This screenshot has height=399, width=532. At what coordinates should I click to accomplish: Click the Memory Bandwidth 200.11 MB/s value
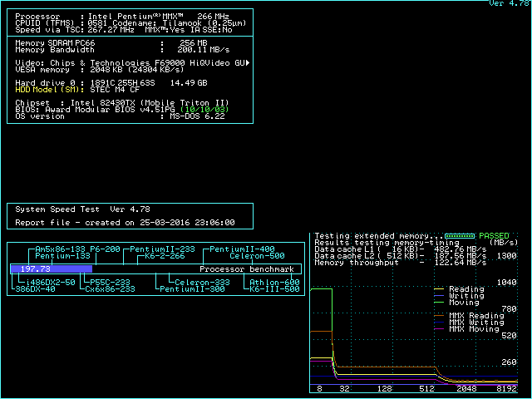[203, 50]
